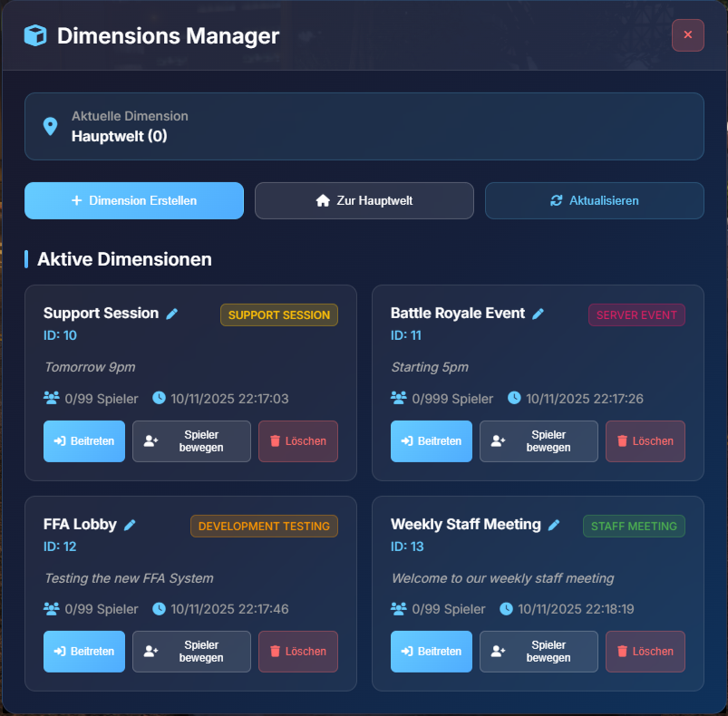Click the 'Support Session' card title

[x=102, y=314]
